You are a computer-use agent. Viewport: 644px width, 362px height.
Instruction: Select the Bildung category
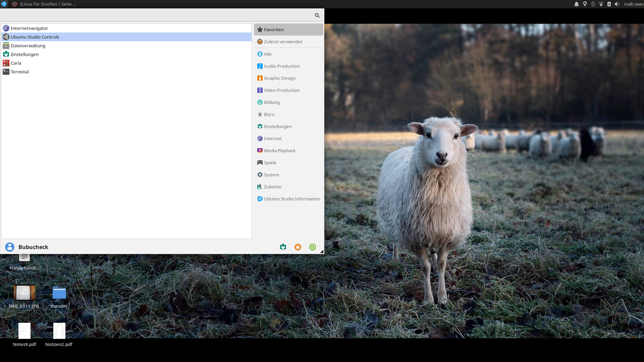click(x=289, y=102)
